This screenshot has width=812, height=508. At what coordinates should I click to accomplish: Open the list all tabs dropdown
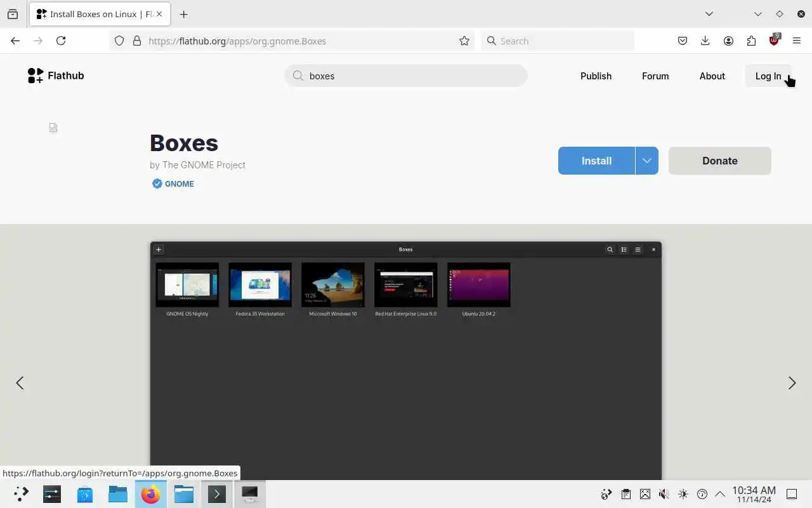tap(709, 14)
